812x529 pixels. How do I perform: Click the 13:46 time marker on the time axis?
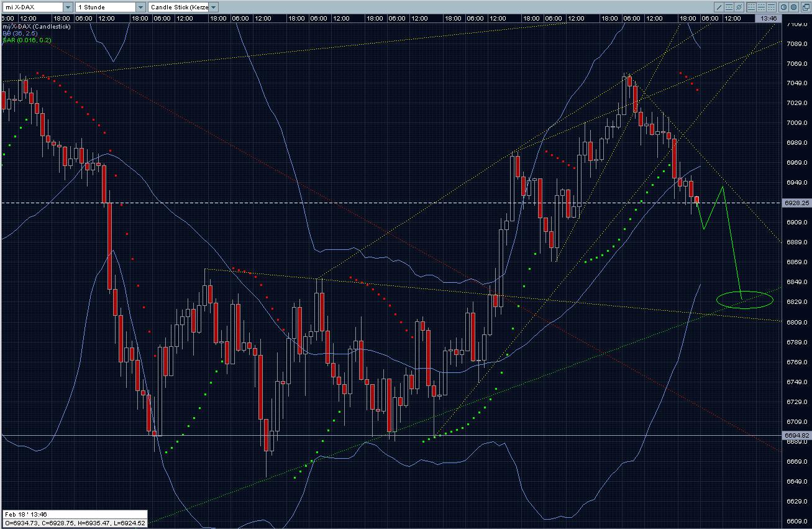pyautogui.click(x=767, y=19)
